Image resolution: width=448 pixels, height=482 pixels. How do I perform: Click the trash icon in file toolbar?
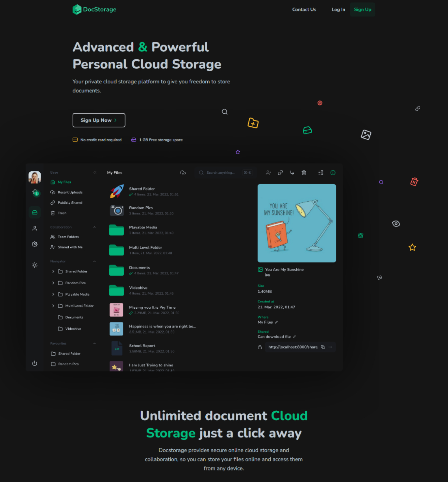tap(304, 173)
